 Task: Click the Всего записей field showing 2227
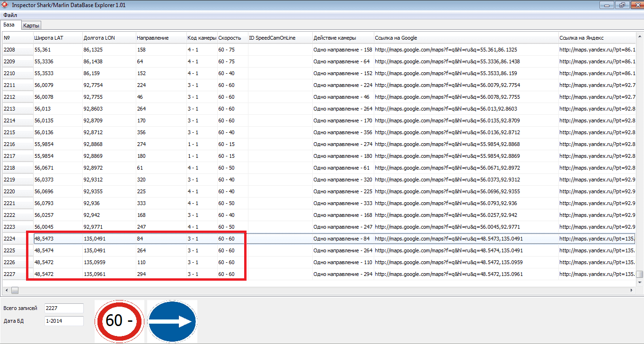tap(64, 308)
